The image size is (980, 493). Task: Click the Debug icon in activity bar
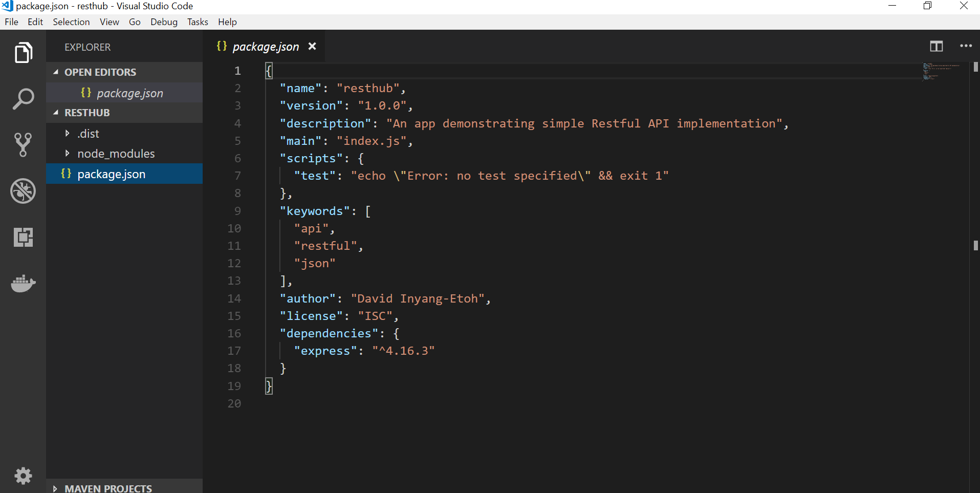point(23,191)
